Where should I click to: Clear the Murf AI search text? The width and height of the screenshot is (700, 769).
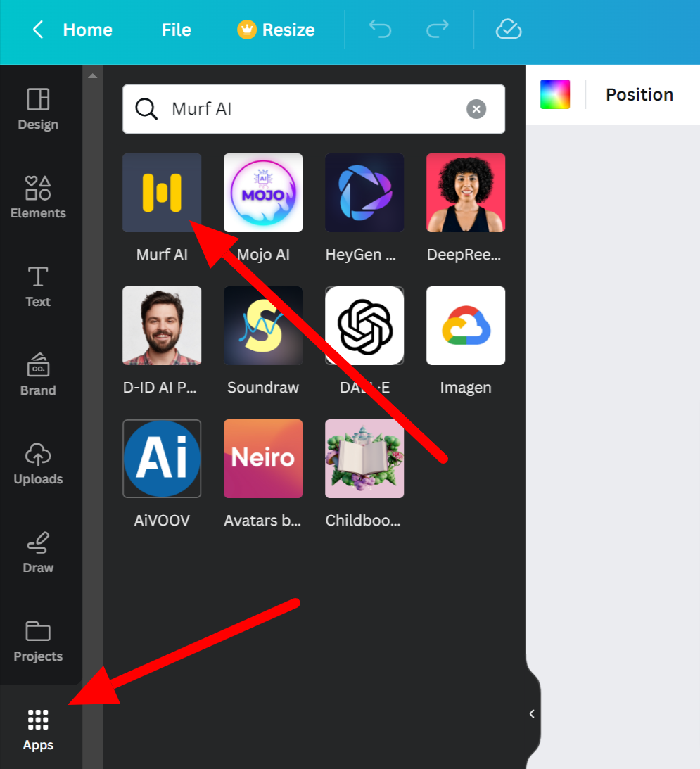coord(476,109)
